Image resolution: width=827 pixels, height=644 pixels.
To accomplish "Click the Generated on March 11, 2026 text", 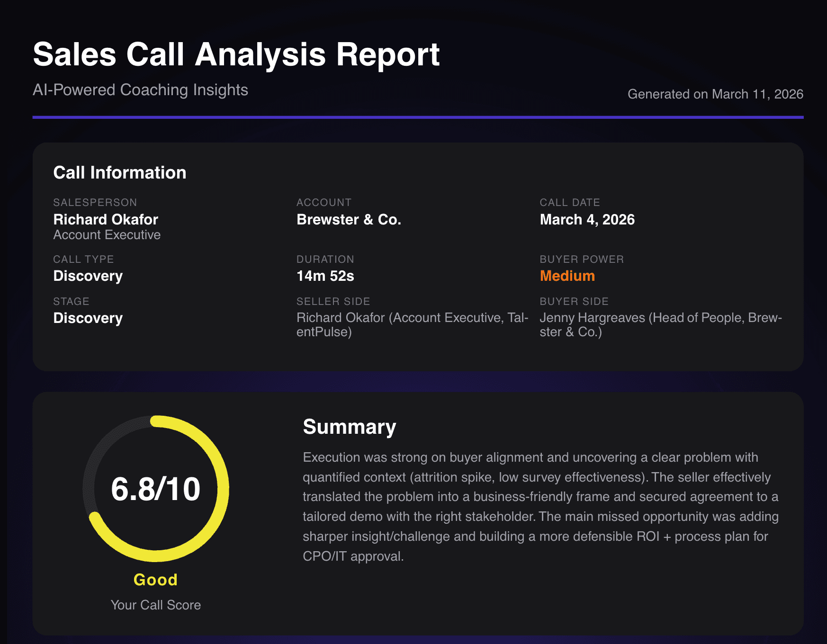I will click(x=715, y=94).
